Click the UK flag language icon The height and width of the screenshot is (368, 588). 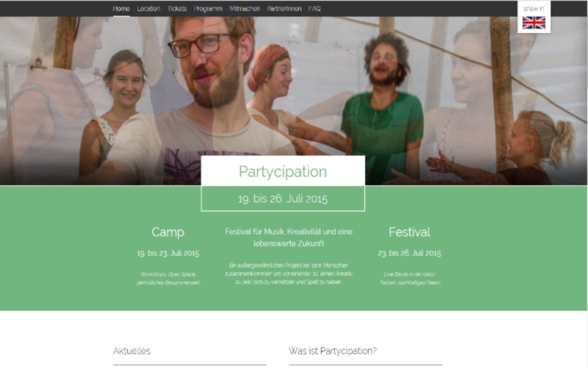pyautogui.click(x=534, y=23)
